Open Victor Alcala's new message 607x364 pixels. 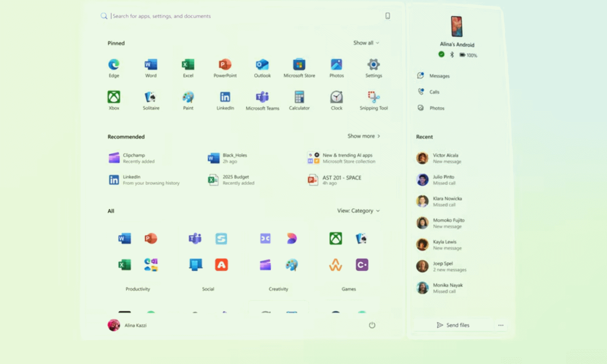tap(439, 158)
